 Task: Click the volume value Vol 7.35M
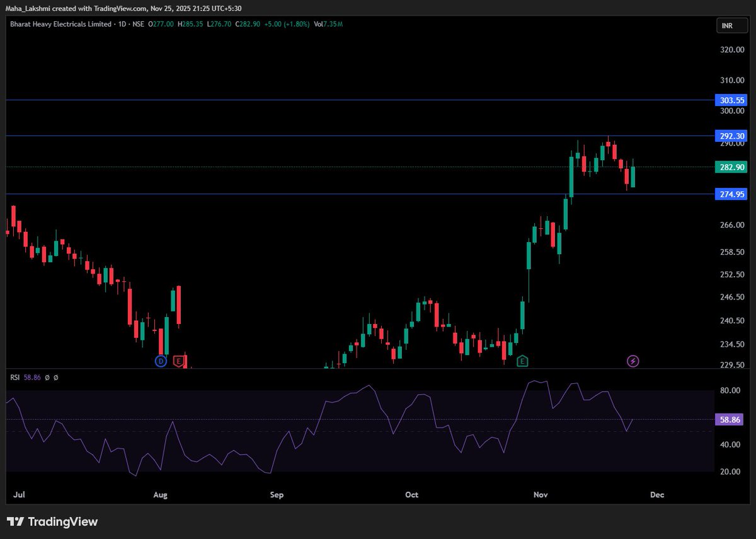[x=328, y=24]
